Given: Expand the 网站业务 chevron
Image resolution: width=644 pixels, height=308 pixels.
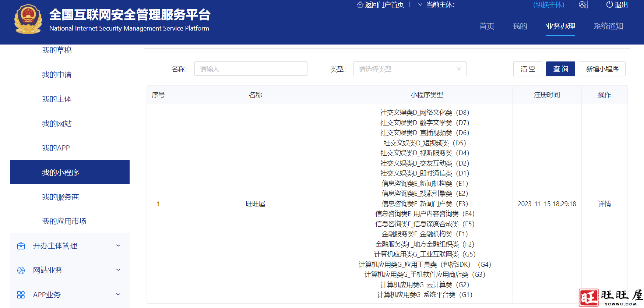Looking at the screenshot, I should click(118, 270).
